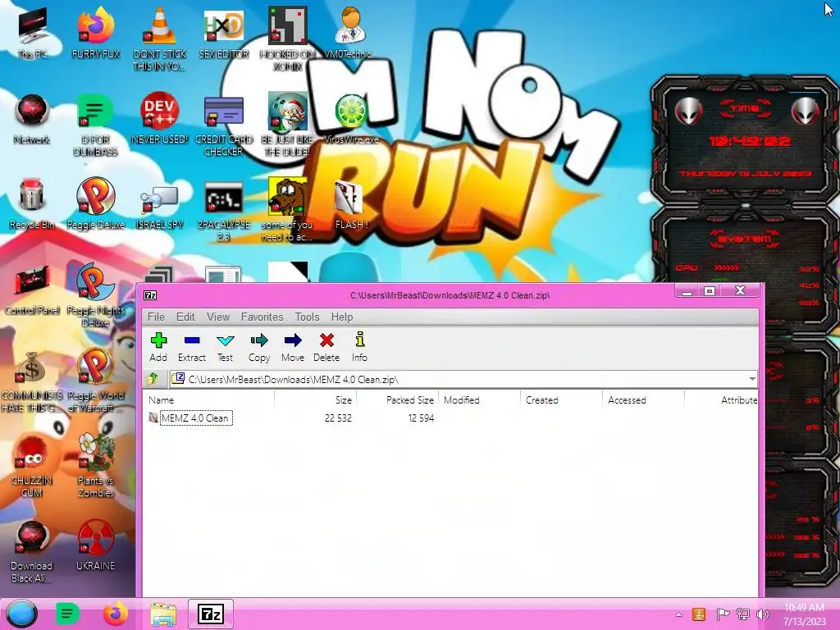Sort by the Accessed column header
The height and width of the screenshot is (630, 840).
coord(643,399)
